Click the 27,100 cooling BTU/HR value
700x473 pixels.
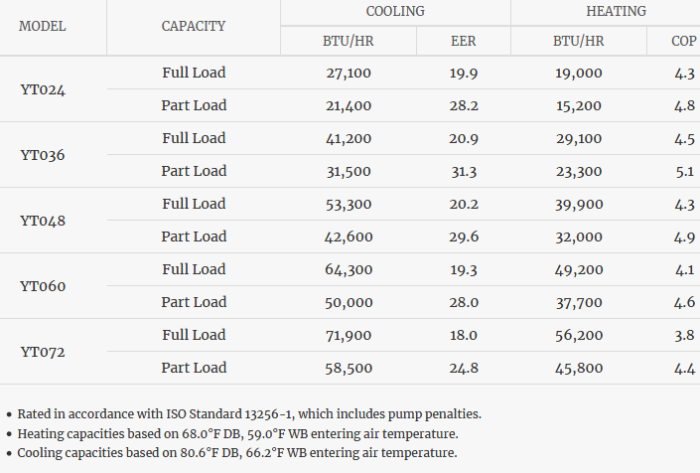click(349, 73)
